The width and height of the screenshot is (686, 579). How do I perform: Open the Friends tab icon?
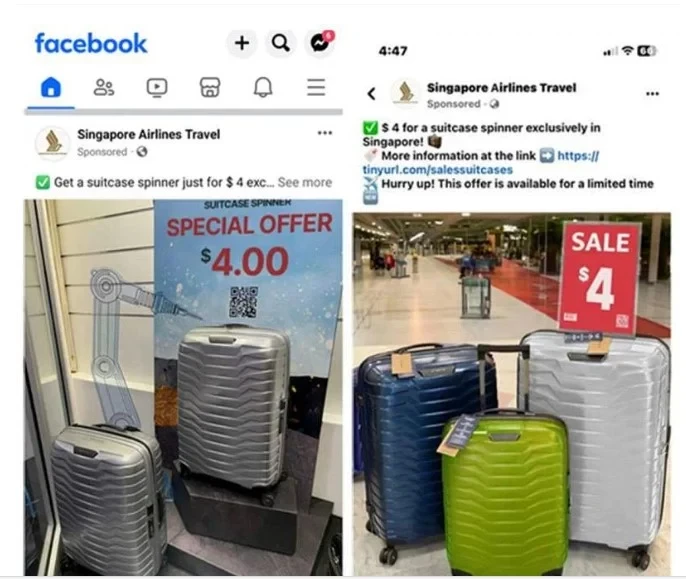coord(104,87)
